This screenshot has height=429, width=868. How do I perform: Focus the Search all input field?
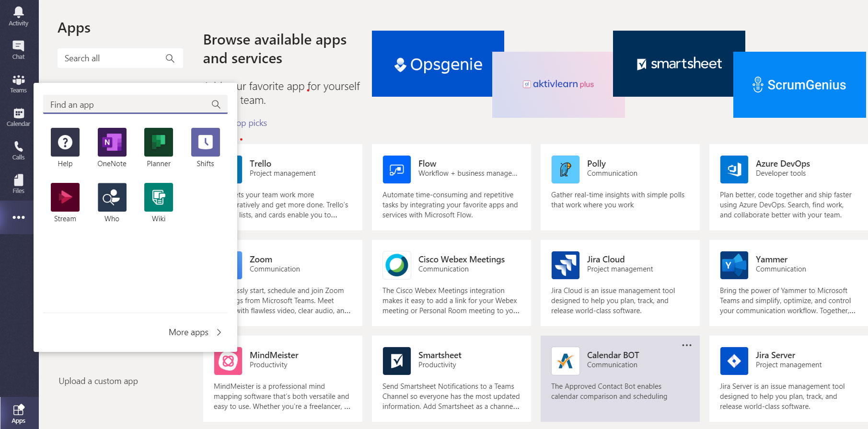coord(120,58)
